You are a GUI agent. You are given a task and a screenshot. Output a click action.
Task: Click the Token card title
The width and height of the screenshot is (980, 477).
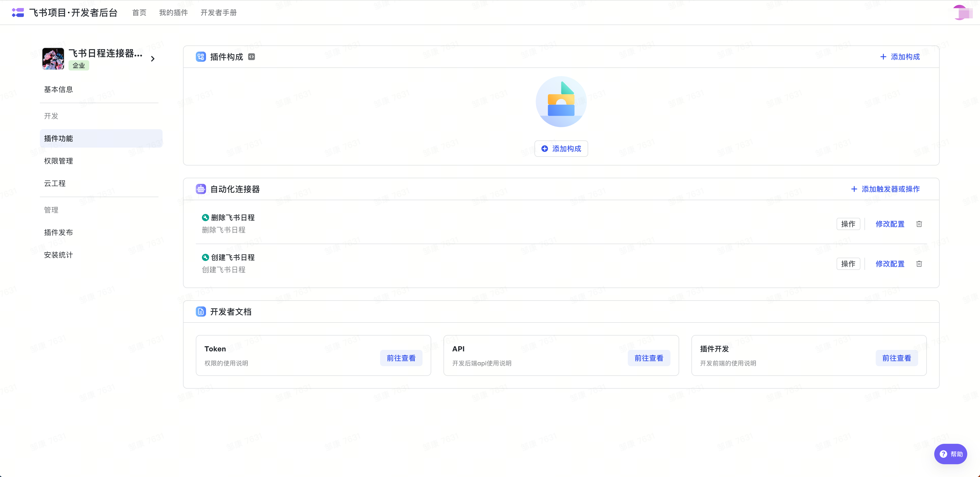point(215,349)
